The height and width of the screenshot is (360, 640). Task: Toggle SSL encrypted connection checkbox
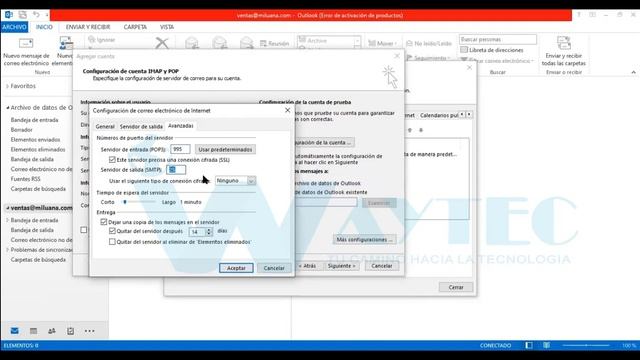pyautogui.click(x=112, y=160)
